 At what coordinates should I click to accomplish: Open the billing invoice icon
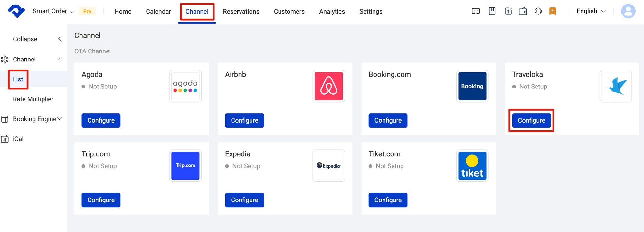[508, 11]
